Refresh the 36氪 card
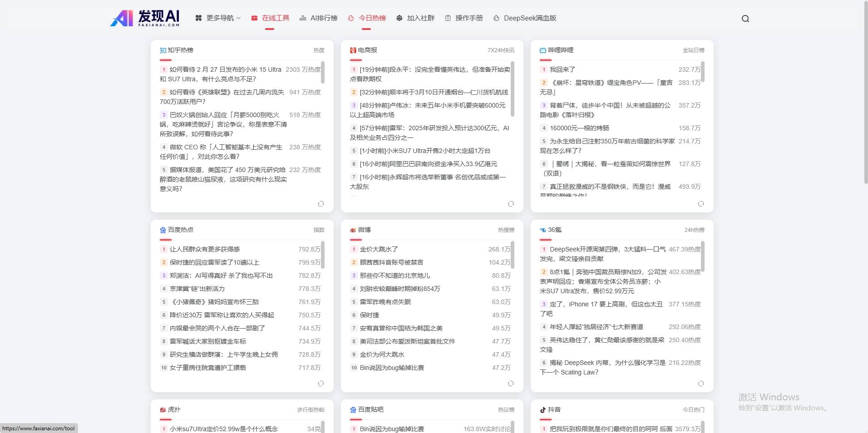Image resolution: width=868 pixels, height=433 pixels. click(700, 384)
